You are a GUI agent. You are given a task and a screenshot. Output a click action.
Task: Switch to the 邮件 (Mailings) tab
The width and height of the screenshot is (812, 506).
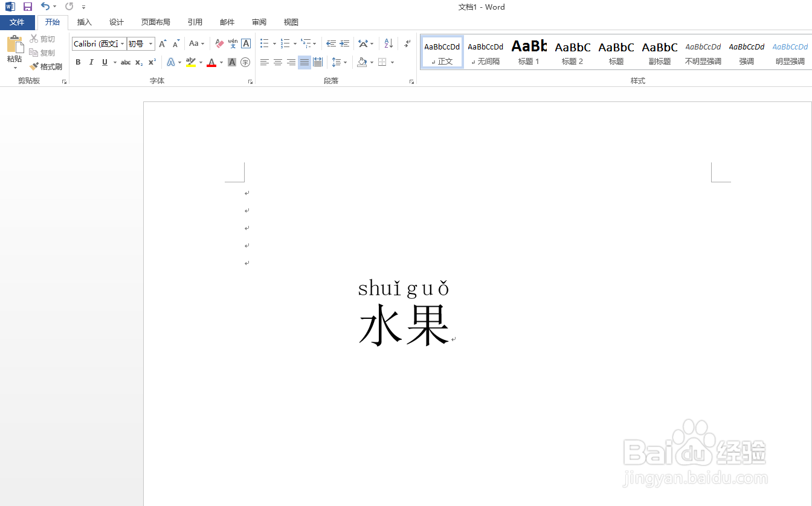click(227, 22)
